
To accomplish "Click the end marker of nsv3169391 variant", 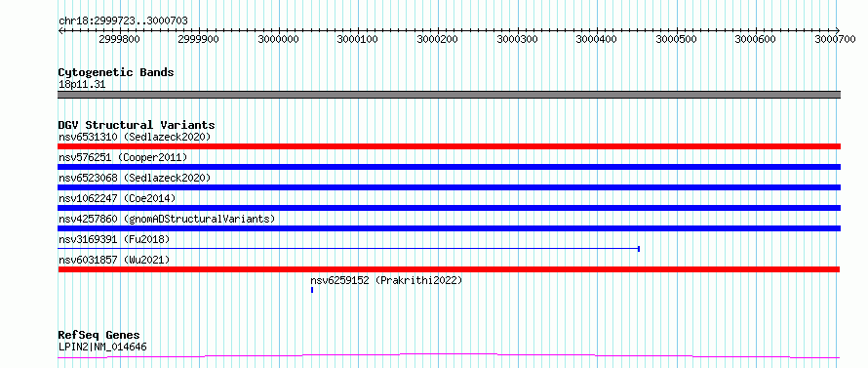I will tap(639, 249).
